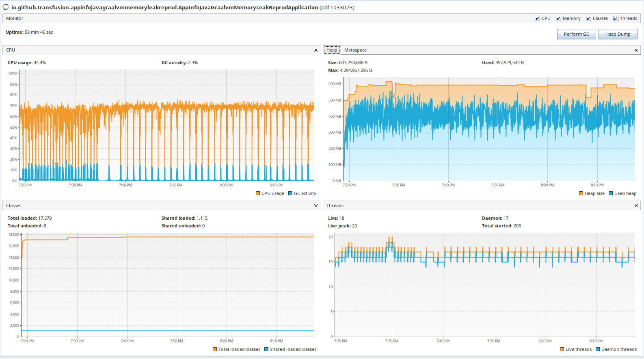The height and width of the screenshot is (359, 644).
Task: Click inside the CPU usage chart area
Action: pos(166,125)
